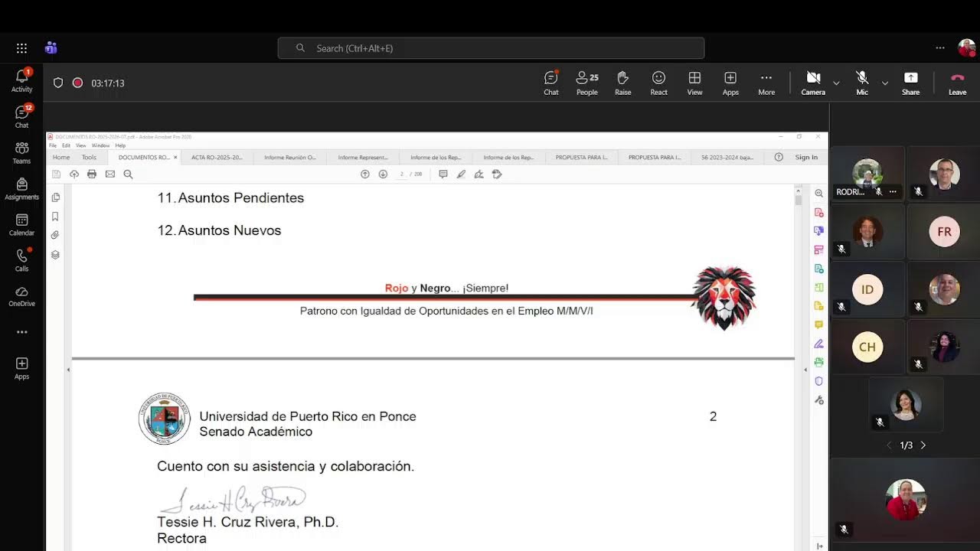Click the Teams search box
This screenshot has height=551, width=980.
tap(491, 48)
